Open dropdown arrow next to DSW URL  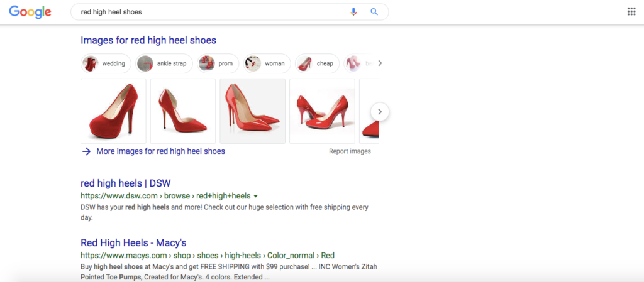coord(256,196)
